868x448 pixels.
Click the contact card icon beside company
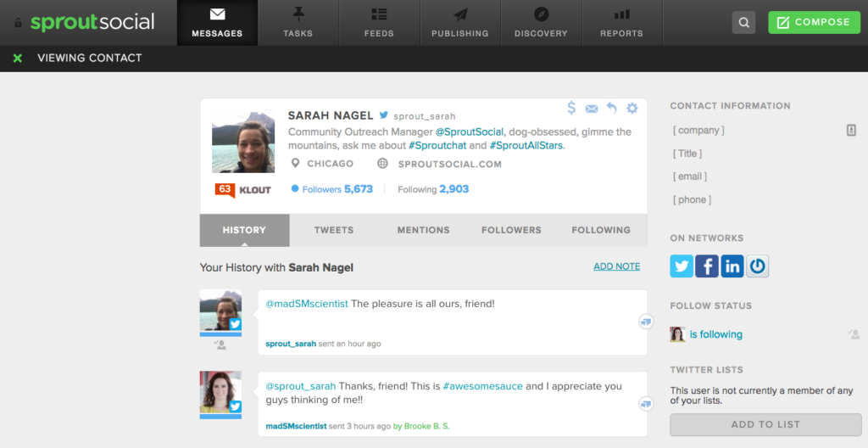[851, 131]
